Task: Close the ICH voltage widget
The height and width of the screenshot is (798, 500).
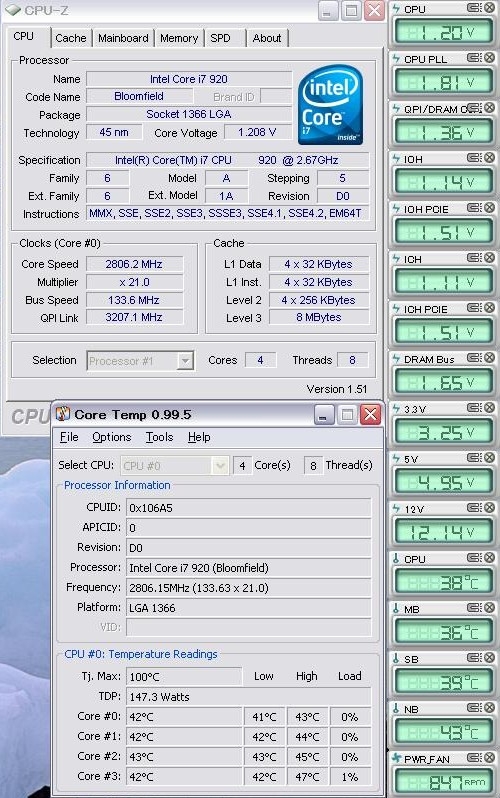Action: click(490, 258)
